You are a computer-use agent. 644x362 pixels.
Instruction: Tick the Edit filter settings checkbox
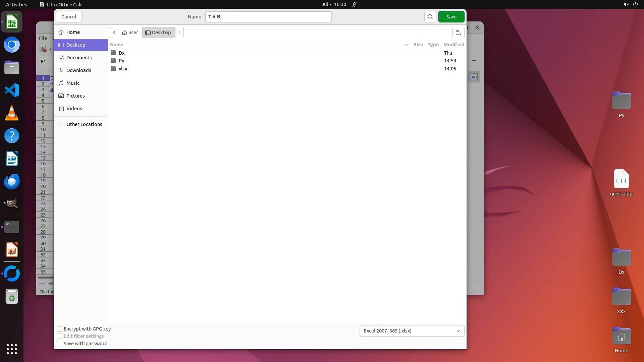coord(60,336)
